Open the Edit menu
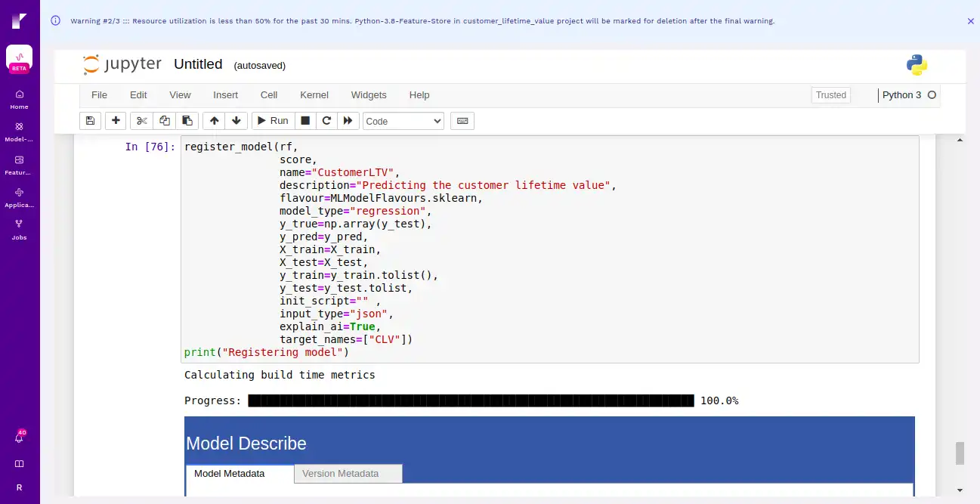The image size is (980, 504). 138,95
